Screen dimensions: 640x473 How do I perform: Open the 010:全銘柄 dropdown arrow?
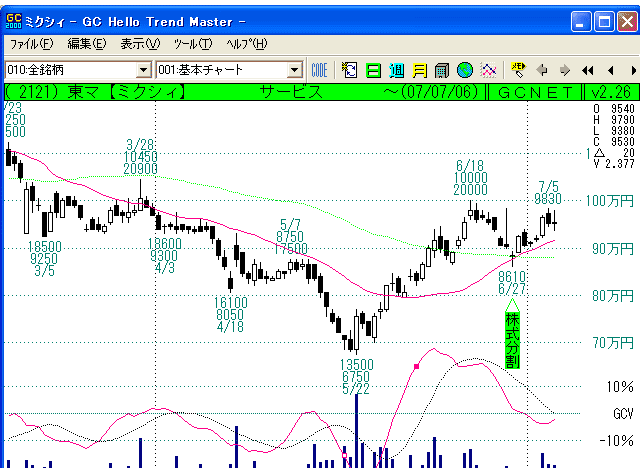143,70
